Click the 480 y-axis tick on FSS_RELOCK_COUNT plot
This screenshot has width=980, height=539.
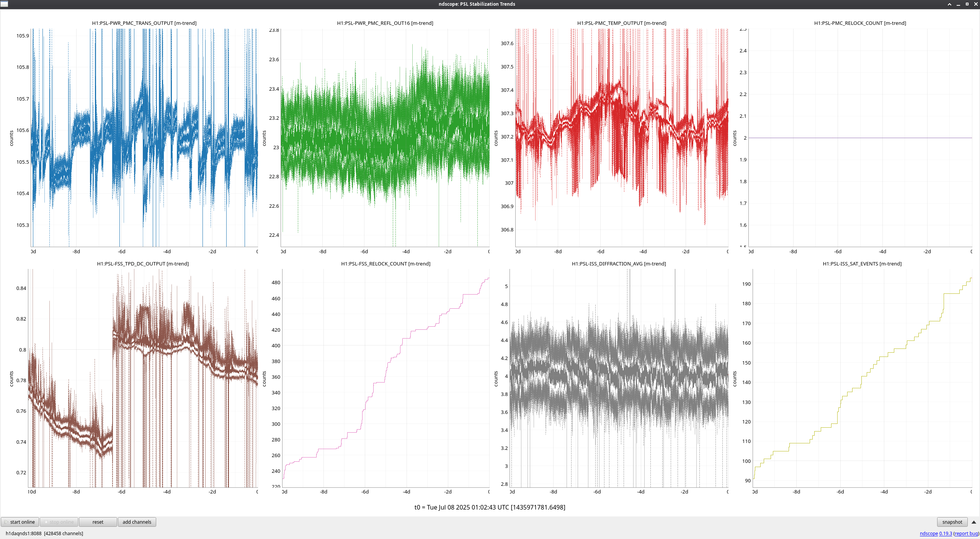click(276, 282)
